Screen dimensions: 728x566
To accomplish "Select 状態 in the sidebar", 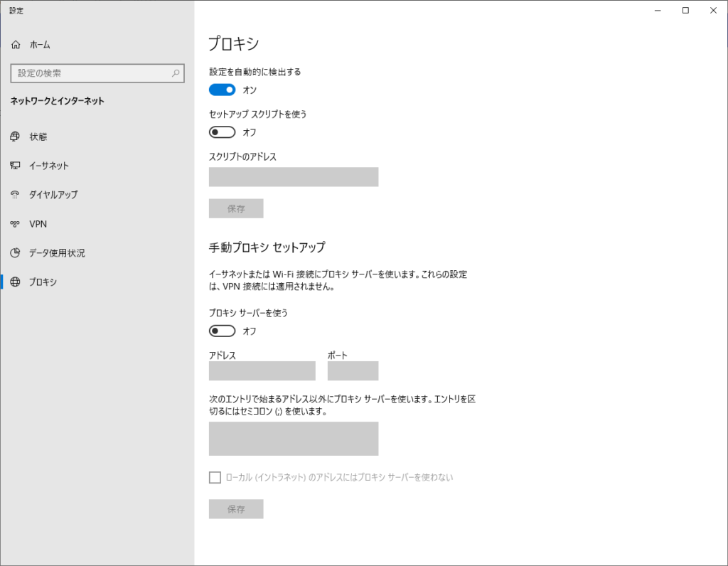I will click(38, 137).
